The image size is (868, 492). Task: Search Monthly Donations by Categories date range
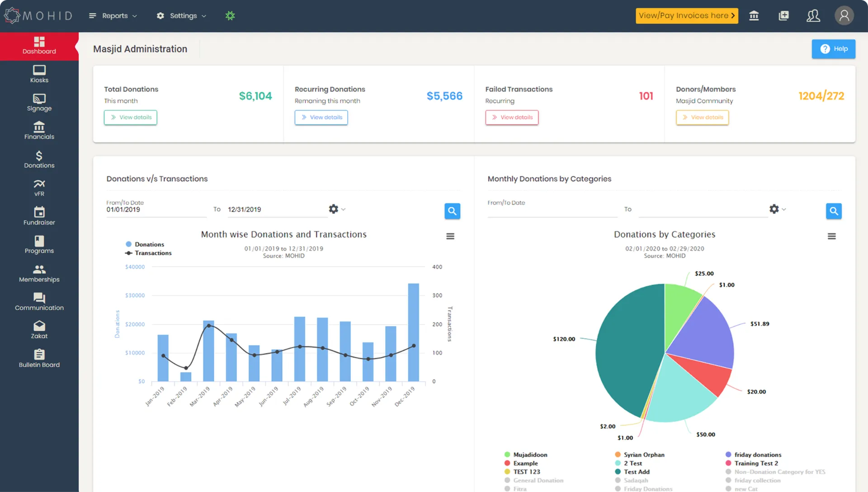834,211
